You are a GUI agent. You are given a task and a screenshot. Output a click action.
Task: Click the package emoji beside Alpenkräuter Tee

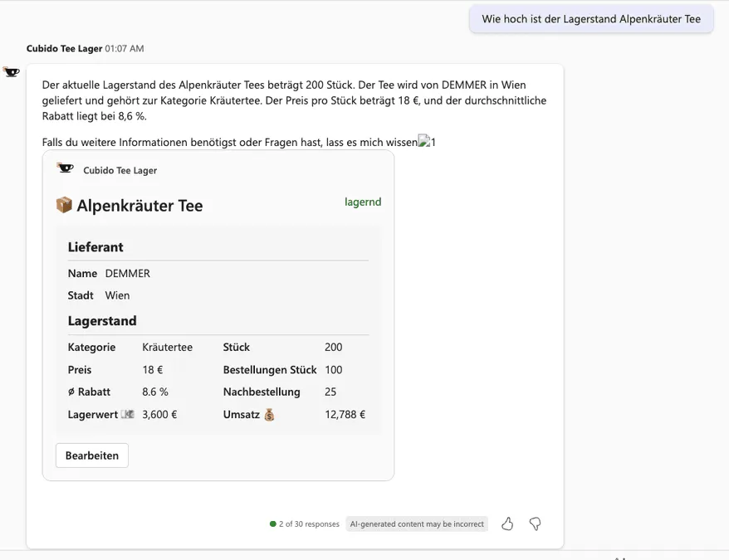coord(64,205)
